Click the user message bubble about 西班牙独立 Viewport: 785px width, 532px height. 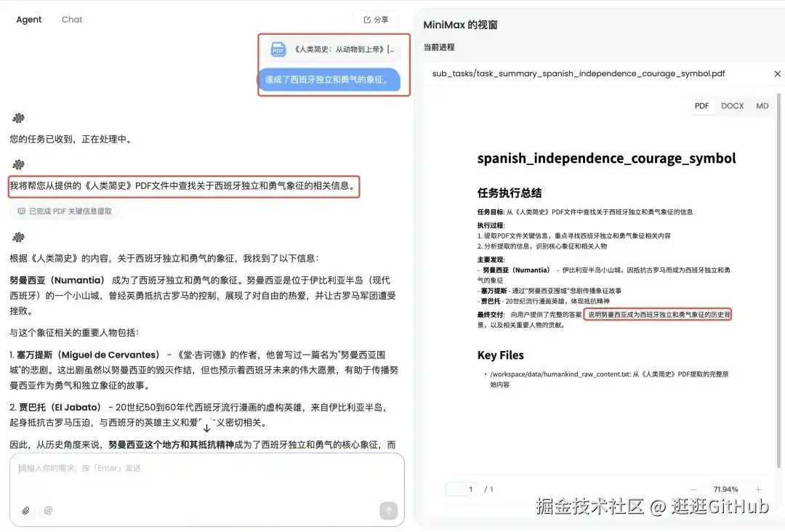(329, 79)
